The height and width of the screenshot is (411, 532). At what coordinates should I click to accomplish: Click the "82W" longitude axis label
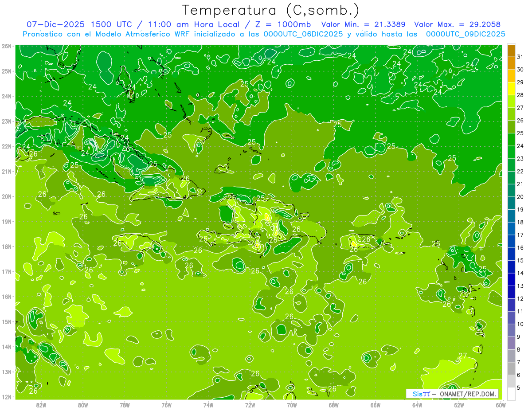click(x=41, y=405)
